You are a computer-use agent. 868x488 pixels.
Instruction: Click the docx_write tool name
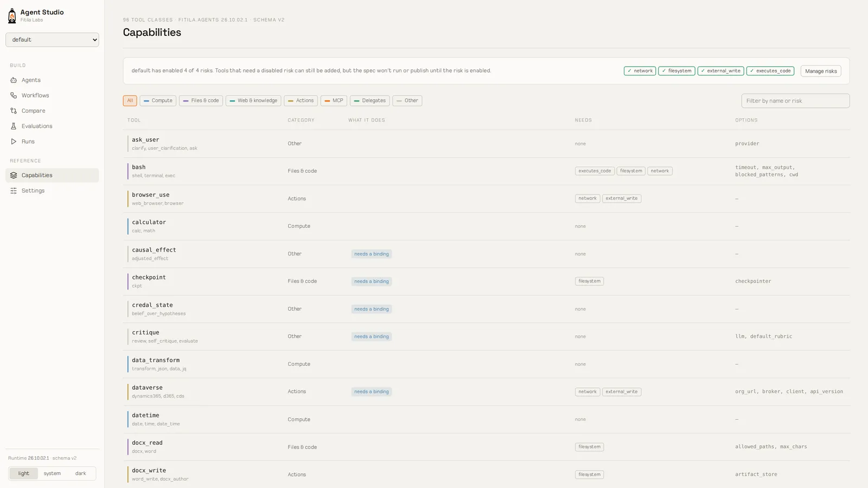(149, 471)
